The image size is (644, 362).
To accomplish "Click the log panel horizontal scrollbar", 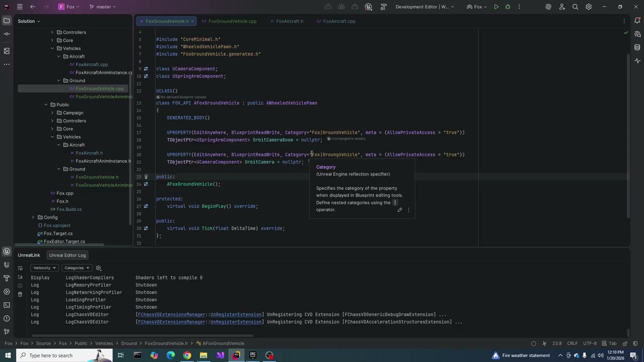I will point(142,336).
